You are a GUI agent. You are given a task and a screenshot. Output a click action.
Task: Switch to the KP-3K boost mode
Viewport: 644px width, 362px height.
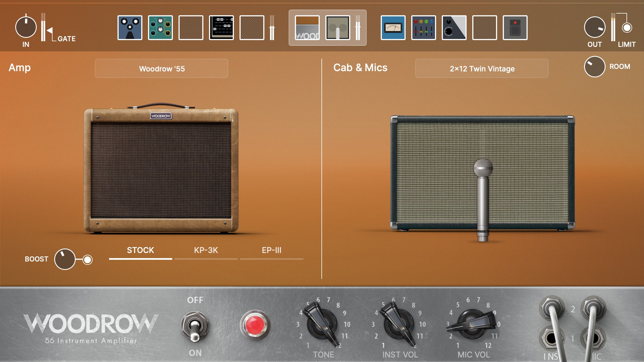tap(206, 251)
